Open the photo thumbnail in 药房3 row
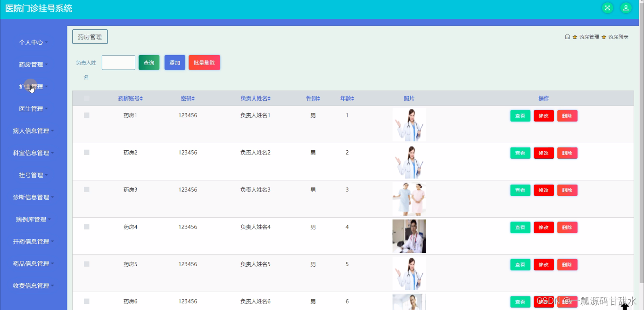Image resolution: width=644 pixels, height=310 pixels. click(409, 199)
